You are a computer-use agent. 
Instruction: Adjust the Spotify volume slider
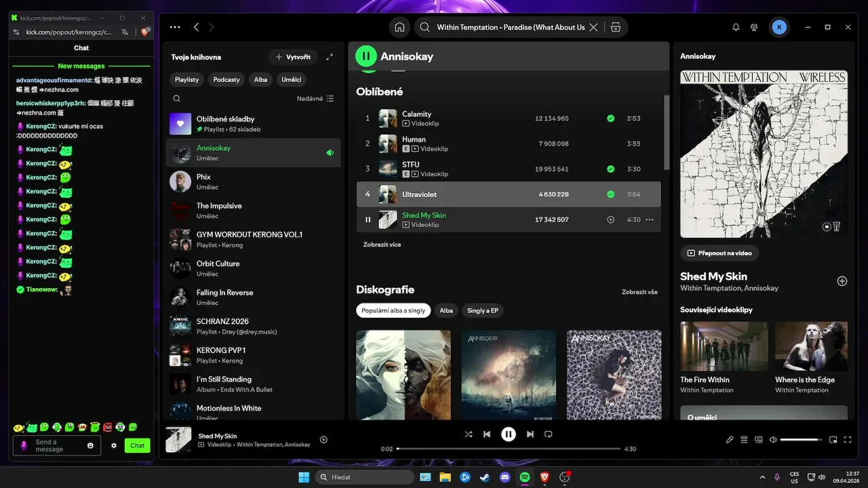802,439
